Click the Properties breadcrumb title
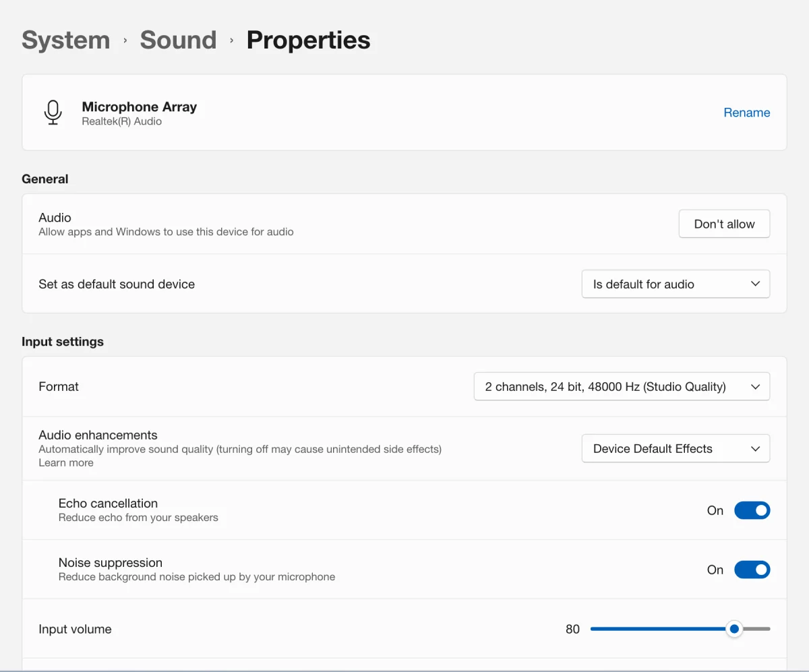Screen dimensions: 809x672 (x=308, y=40)
